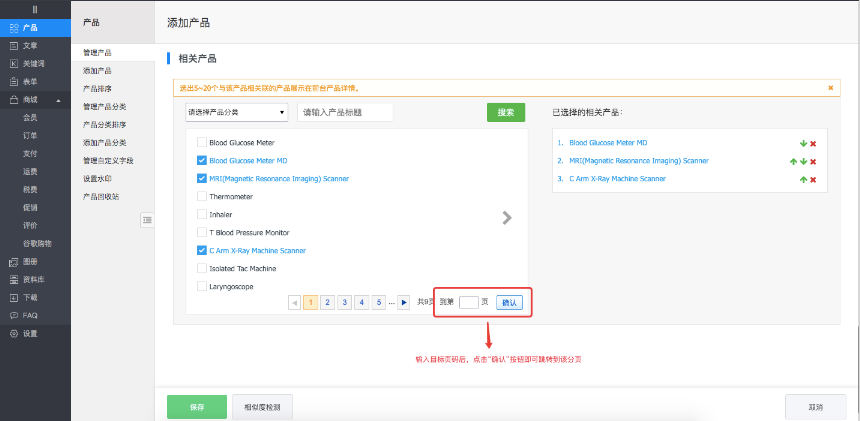Move Blood Glucose Meter MD down

(803, 143)
